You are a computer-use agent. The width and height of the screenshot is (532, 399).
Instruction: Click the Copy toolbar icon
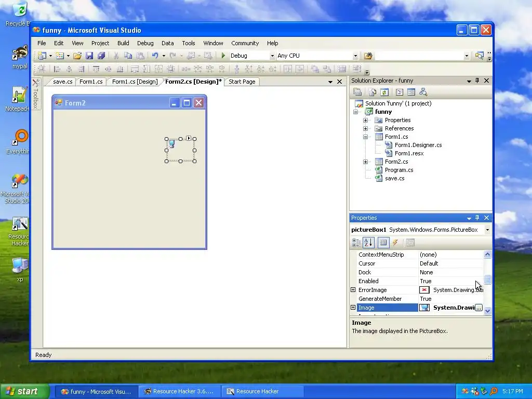tap(128, 56)
